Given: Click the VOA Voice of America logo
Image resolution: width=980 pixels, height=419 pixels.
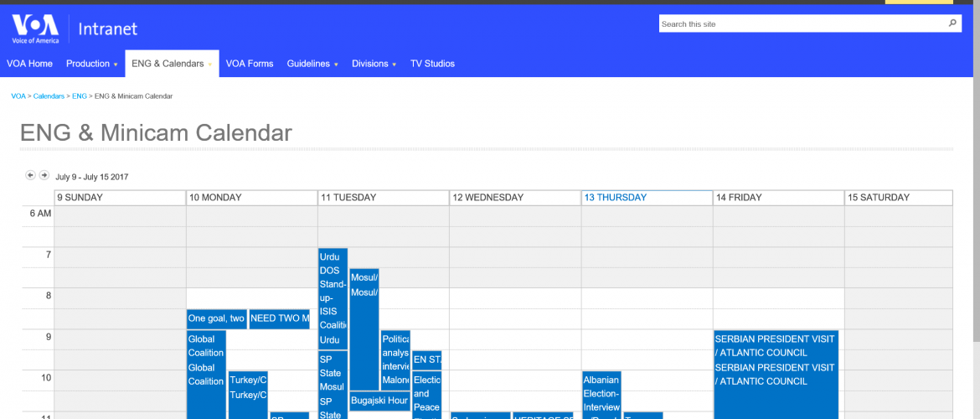Looking at the screenshot, I should (x=35, y=28).
